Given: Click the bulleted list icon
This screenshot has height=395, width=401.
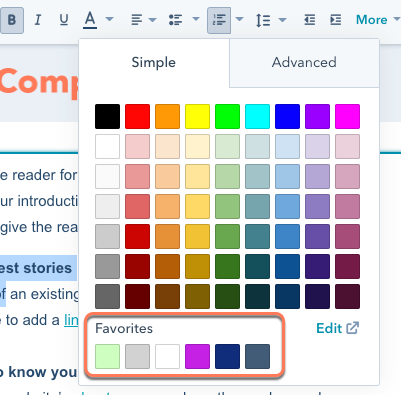Looking at the screenshot, I should click(175, 20).
